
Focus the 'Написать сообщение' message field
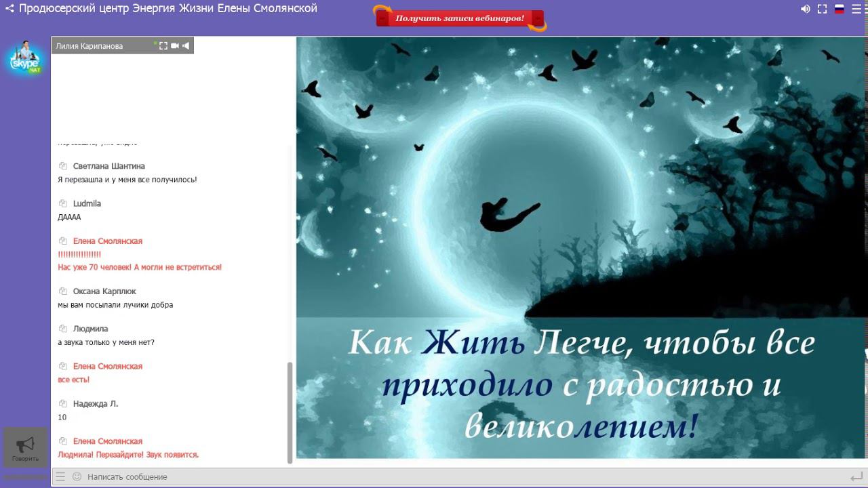click(x=461, y=476)
